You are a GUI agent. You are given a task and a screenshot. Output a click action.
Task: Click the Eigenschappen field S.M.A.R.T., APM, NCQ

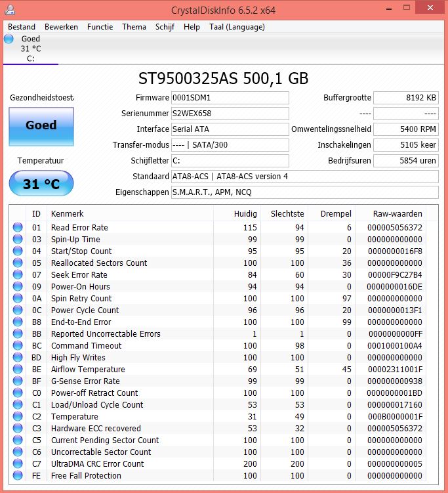click(x=305, y=192)
